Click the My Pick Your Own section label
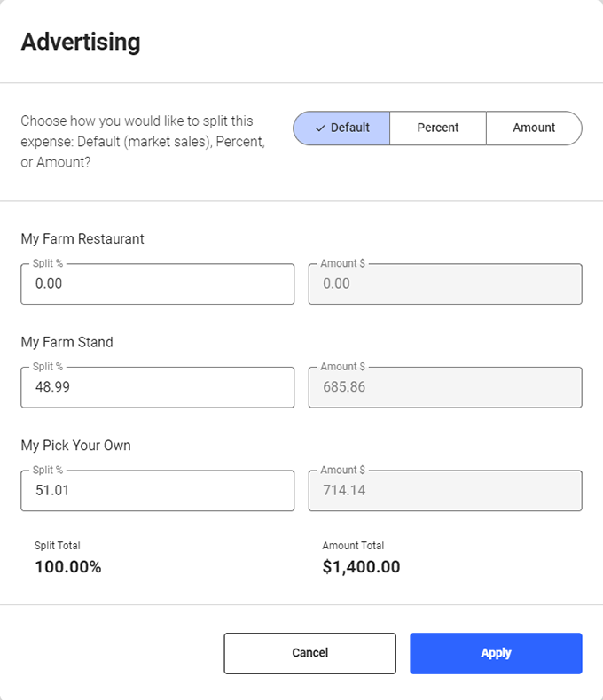This screenshot has height=700, width=603. (75, 446)
